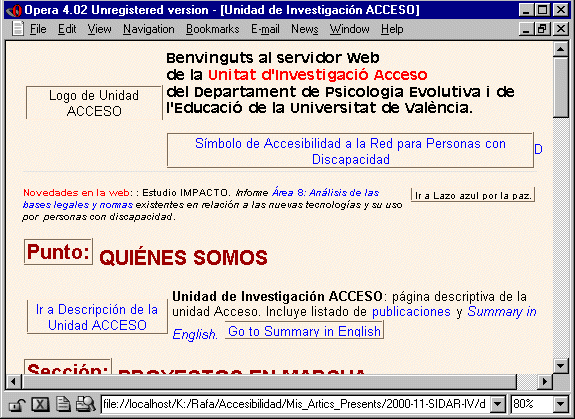The width and height of the screenshot is (575, 419).
Task: Open the 'publicaciones' link
Action: 411,312
